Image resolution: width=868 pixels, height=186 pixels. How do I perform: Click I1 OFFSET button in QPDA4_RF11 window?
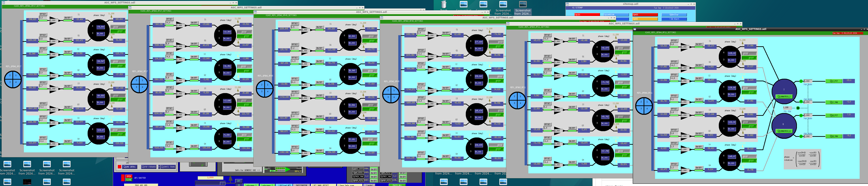click(x=674, y=40)
